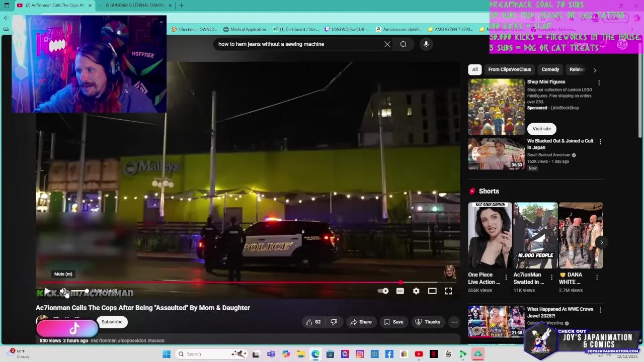Select the Comedy filter chip
This screenshot has width=644, height=362.
point(550,69)
